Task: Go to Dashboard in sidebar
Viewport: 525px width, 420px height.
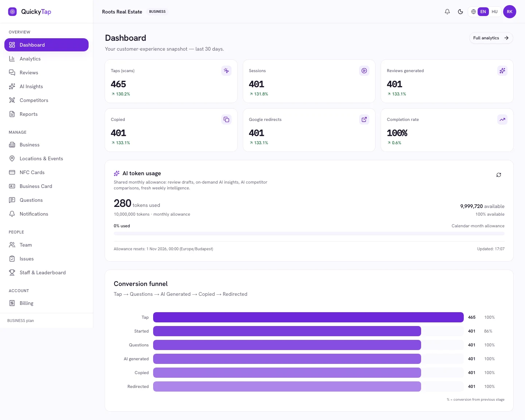Action: pos(46,45)
